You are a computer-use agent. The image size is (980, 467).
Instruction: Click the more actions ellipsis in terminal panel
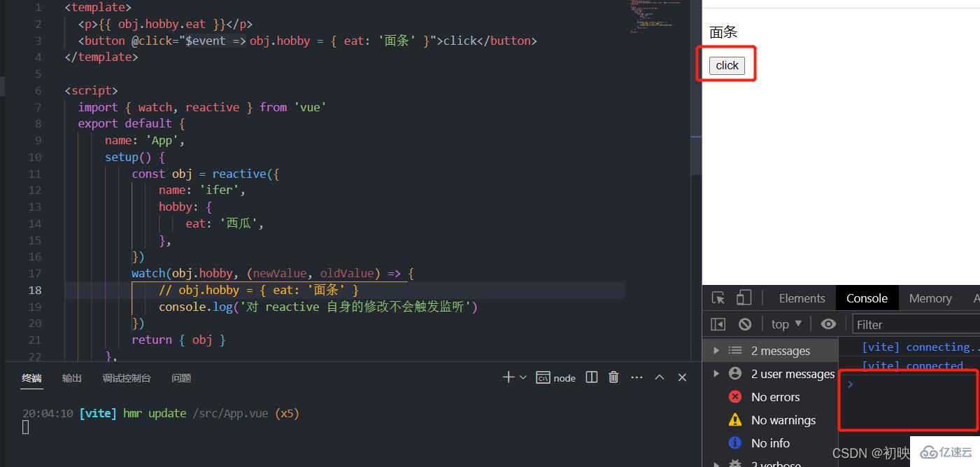(x=637, y=377)
